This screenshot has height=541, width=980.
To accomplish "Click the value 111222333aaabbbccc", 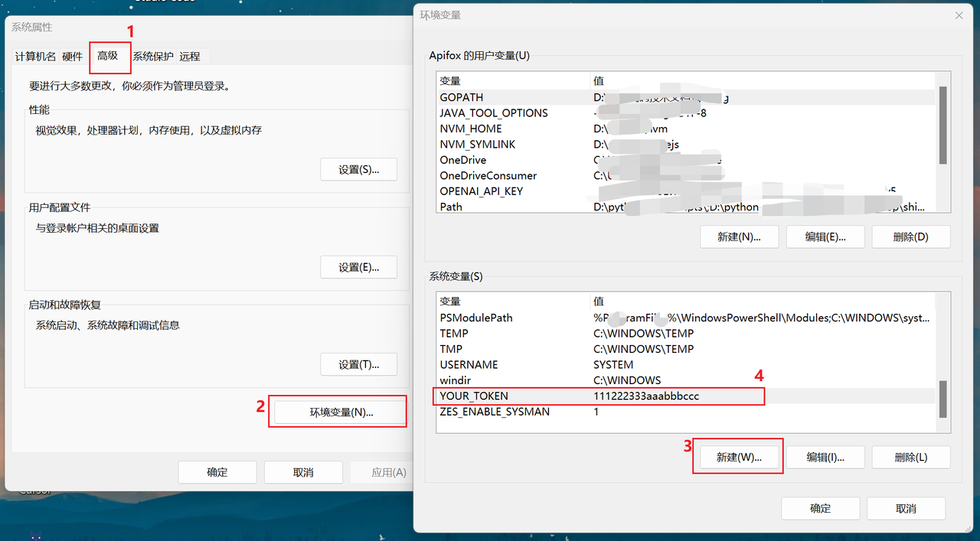I will point(646,396).
